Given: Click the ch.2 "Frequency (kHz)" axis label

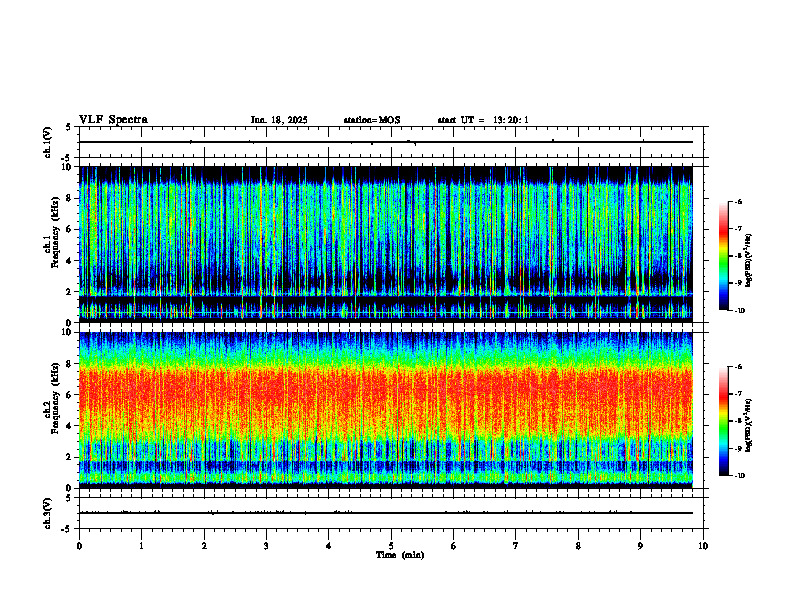Looking at the screenshot, I should pyautogui.click(x=54, y=398).
